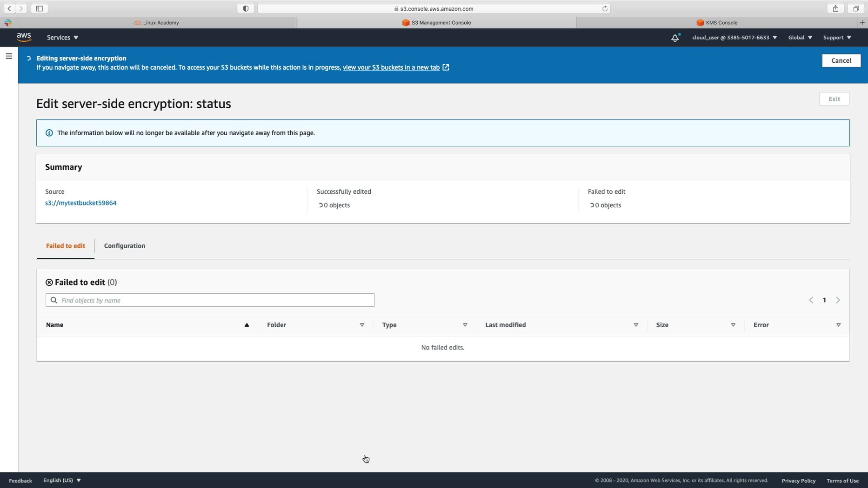Viewport: 868px width, 488px height.
Task: Select page number 1 in pagination
Action: point(824,300)
